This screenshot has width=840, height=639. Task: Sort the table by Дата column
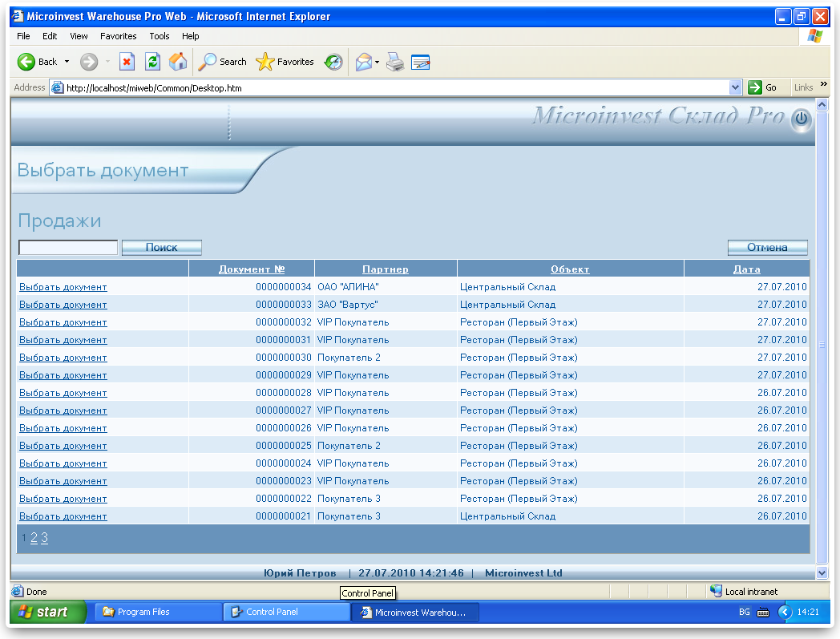coord(746,269)
